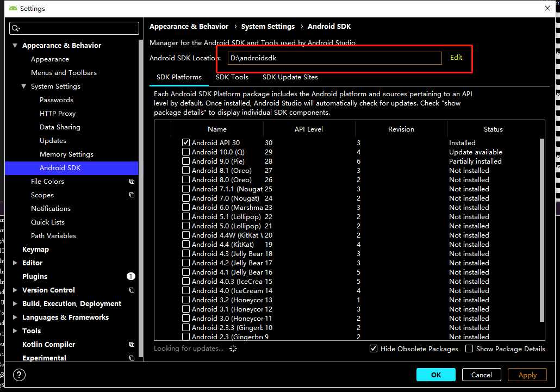Click Appearance & Behavior in the breadcrumb
560x392 pixels.
pyautogui.click(x=189, y=27)
